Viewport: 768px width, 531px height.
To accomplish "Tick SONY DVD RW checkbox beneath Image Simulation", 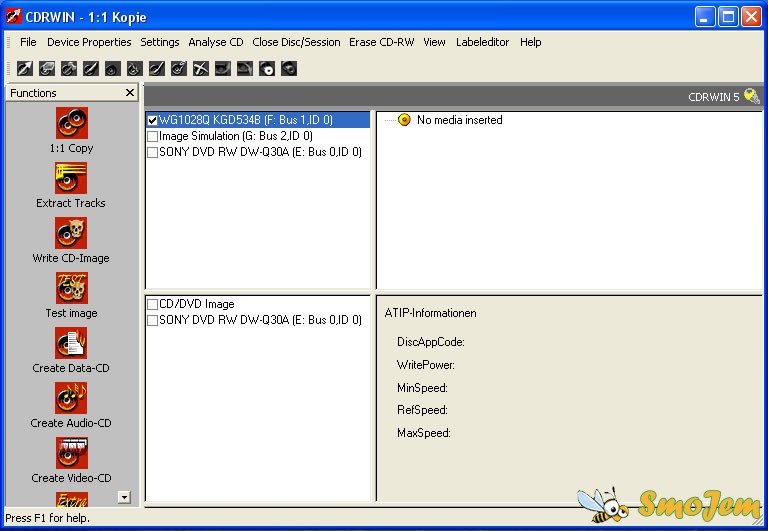I will click(x=152, y=152).
